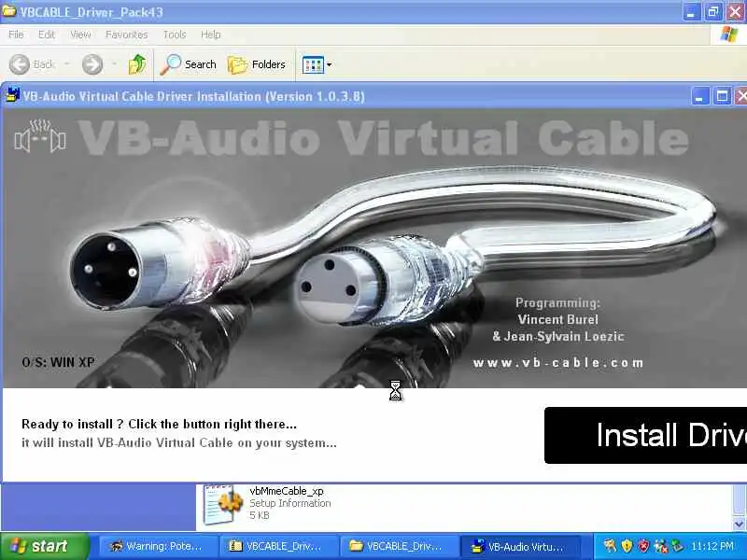This screenshot has width=747, height=560.
Task: Expand the Back history dropdown arrow
Action: [66, 64]
